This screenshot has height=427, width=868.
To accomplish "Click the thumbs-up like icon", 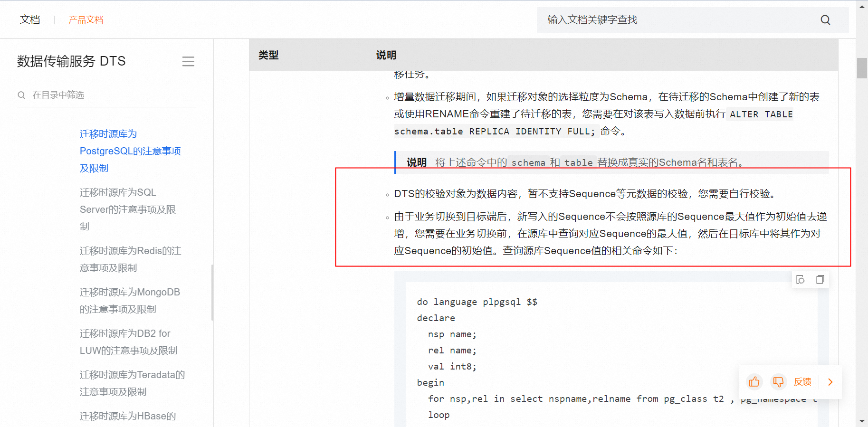I will tap(754, 382).
